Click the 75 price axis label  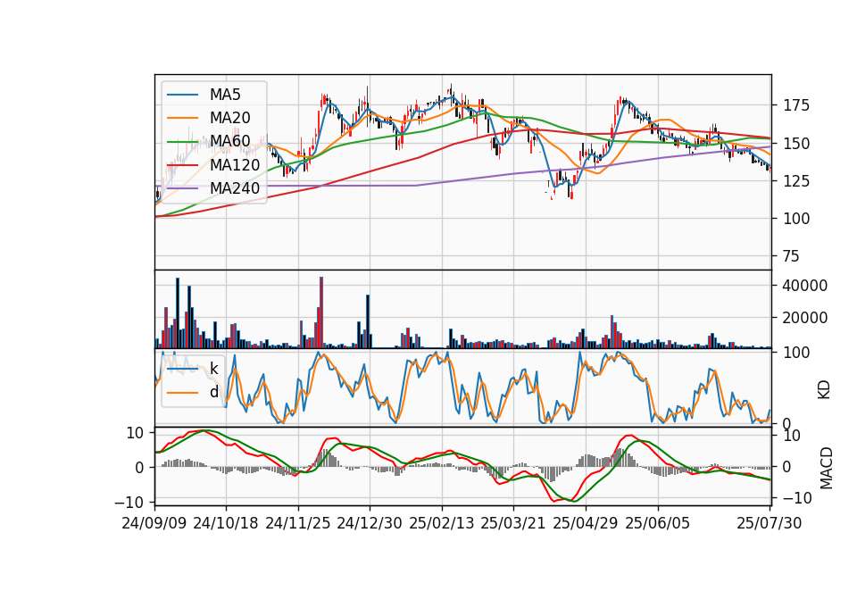pos(792,256)
